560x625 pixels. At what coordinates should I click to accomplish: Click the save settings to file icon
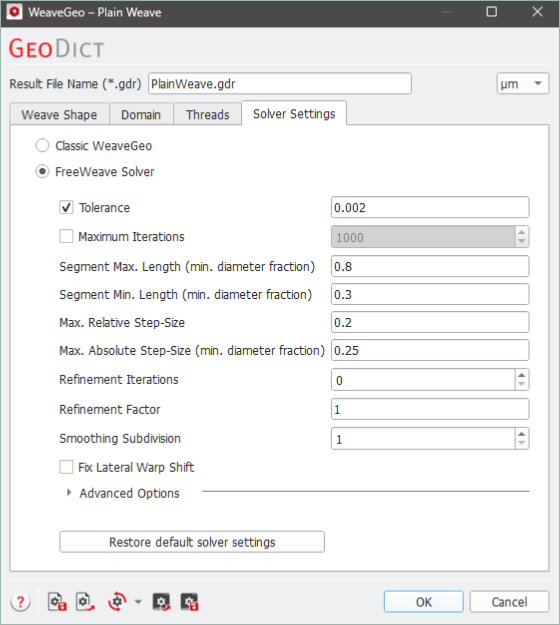(x=57, y=601)
